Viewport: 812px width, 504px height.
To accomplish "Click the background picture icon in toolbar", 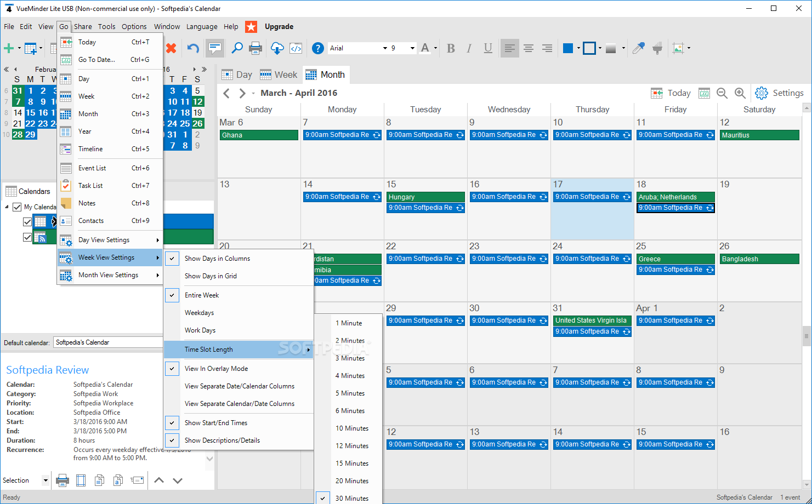I will 678,48.
